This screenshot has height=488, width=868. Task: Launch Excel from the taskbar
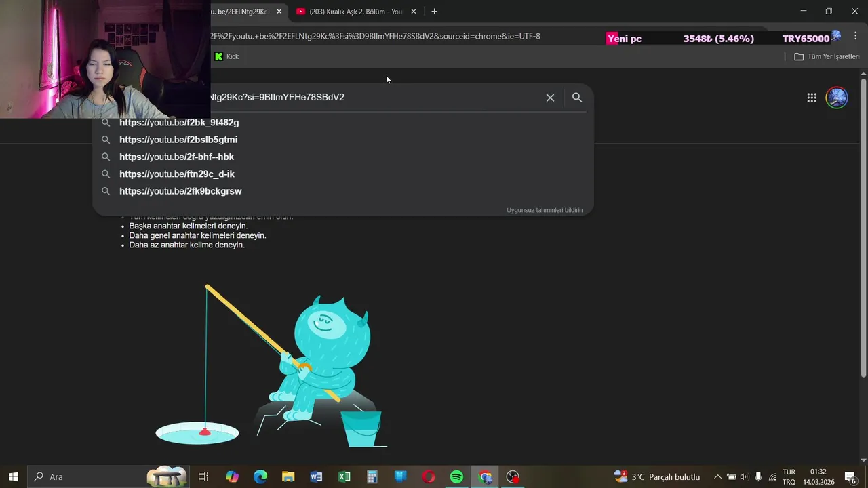[344, 476]
